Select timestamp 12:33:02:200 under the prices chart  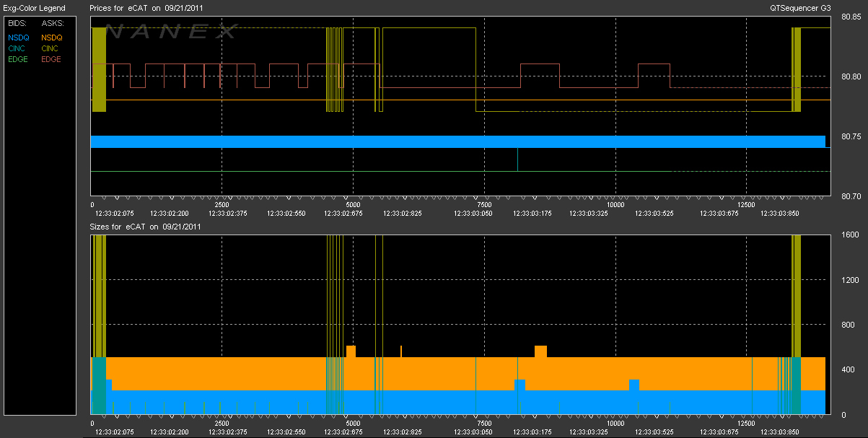pyautogui.click(x=170, y=214)
